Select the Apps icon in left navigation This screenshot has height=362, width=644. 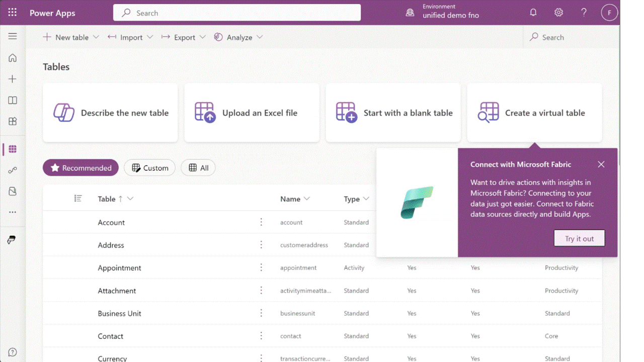click(12, 121)
